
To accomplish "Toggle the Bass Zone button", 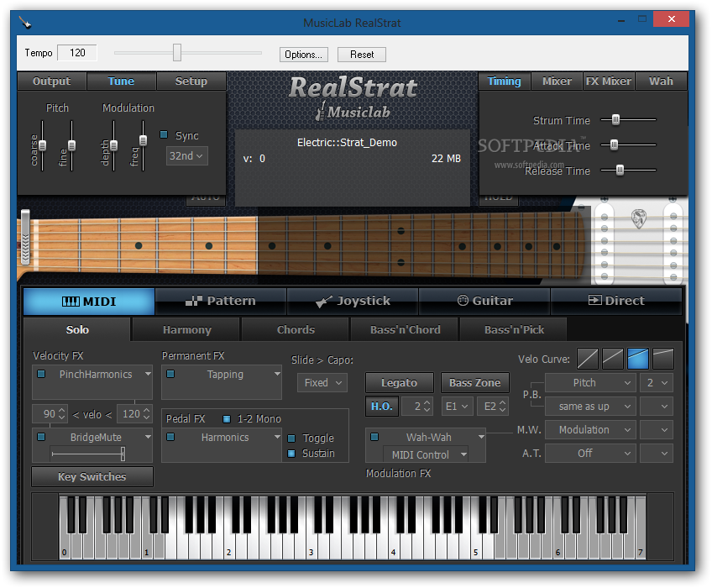I will pos(475,382).
